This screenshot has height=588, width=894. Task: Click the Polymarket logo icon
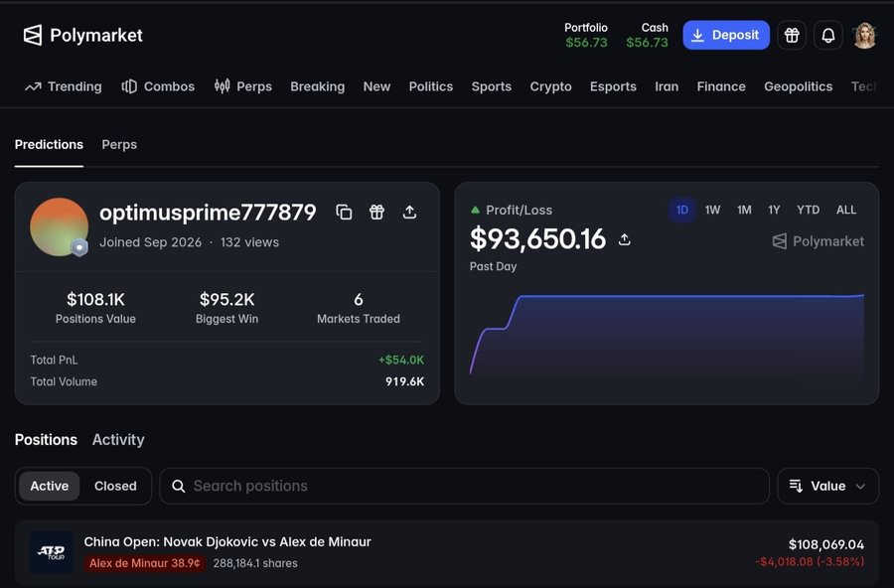(x=33, y=36)
